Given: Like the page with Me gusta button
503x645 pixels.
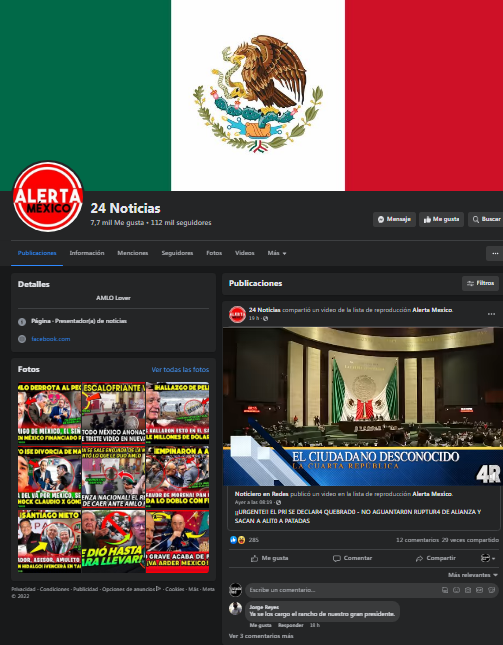Looking at the screenshot, I should [441, 219].
